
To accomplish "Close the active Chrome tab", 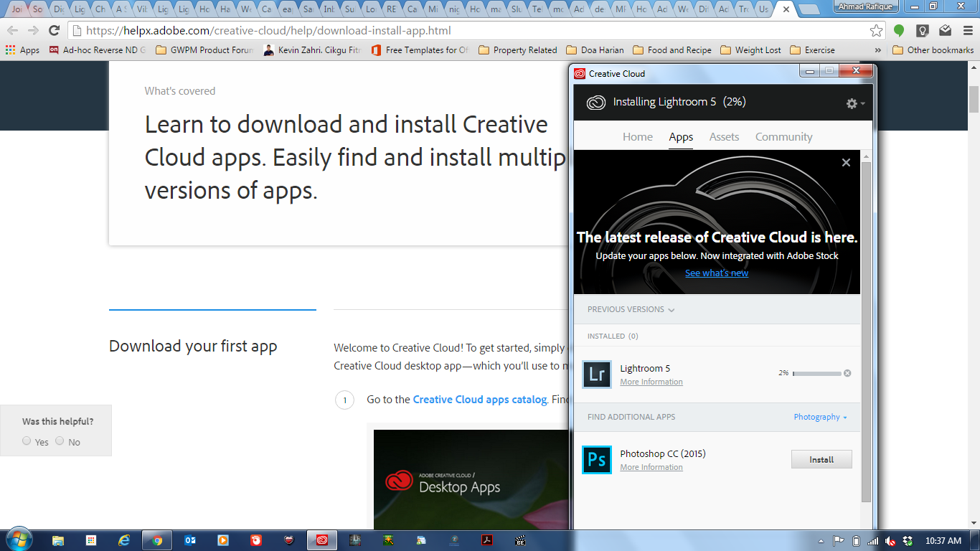I will [786, 10].
